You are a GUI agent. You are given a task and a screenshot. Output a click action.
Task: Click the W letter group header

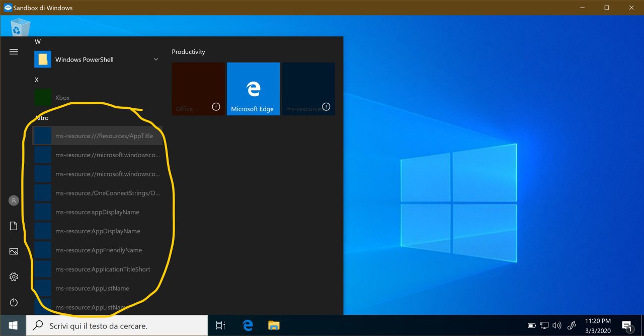38,41
